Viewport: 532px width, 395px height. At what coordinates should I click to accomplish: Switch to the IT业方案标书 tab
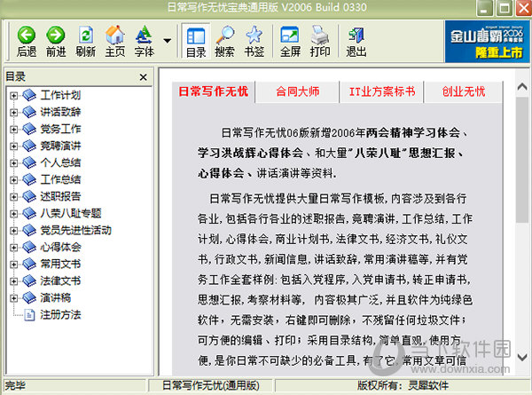pyautogui.click(x=382, y=91)
